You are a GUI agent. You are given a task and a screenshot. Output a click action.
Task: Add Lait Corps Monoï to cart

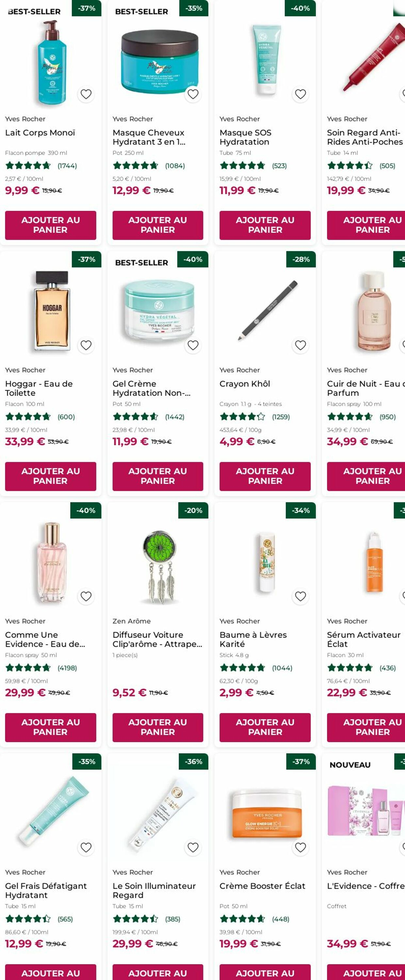pyautogui.click(x=51, y=225)
